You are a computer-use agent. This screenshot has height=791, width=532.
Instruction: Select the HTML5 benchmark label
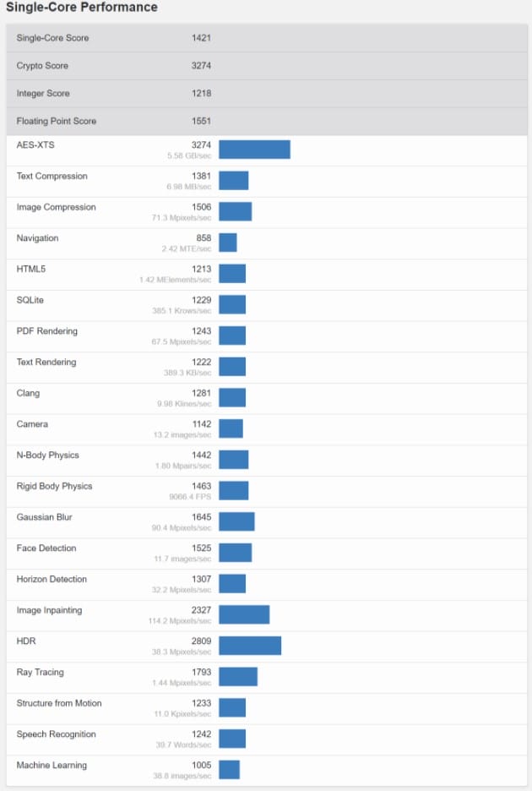(30, 269)
